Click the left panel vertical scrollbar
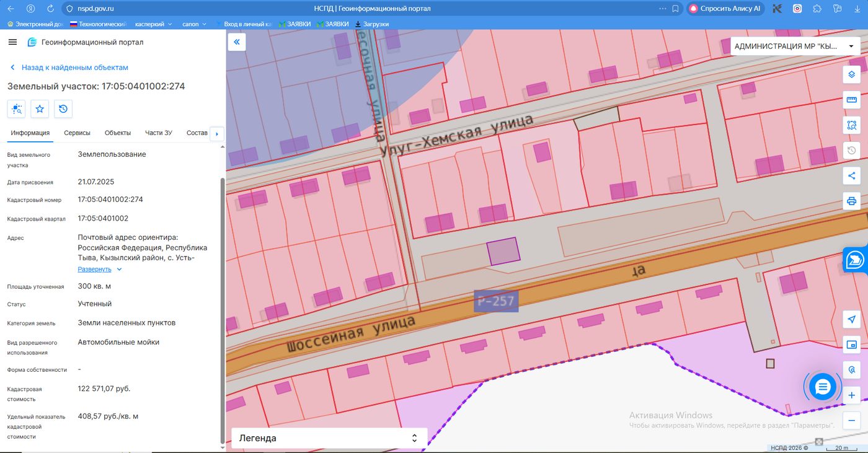The width and height of the screenshot is (868, 453). [x=223, y=310]
